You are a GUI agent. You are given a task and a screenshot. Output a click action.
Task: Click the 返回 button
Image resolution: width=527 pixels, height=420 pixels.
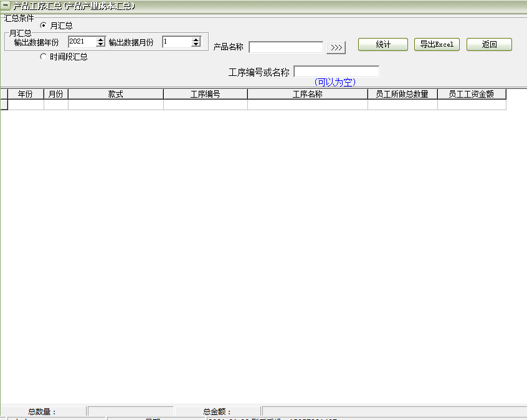489,44
